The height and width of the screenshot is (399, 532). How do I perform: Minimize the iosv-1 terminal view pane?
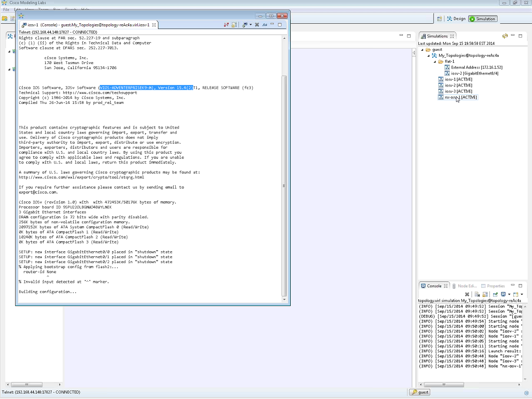272,24
